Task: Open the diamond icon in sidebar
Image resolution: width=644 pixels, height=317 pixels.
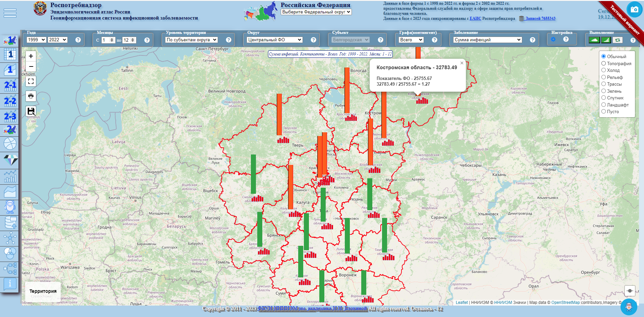Action: pos(10,160)
